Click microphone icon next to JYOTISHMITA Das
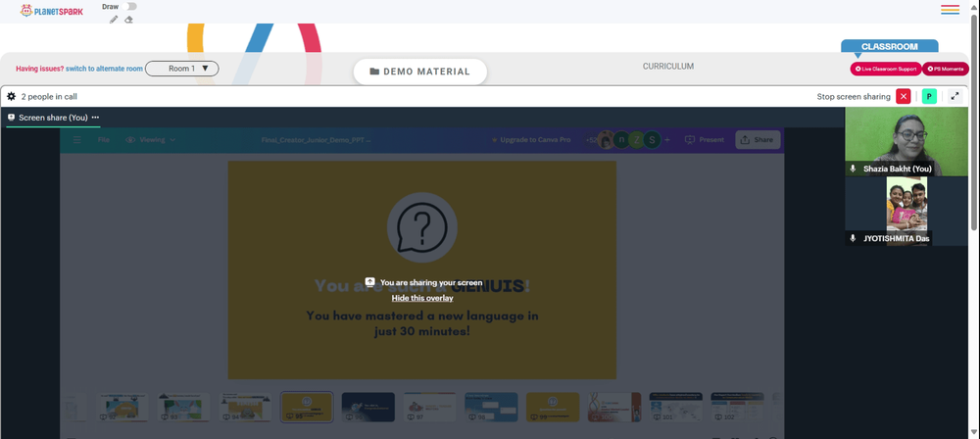This screenshot has width=980, height=439. coord(854,238)
